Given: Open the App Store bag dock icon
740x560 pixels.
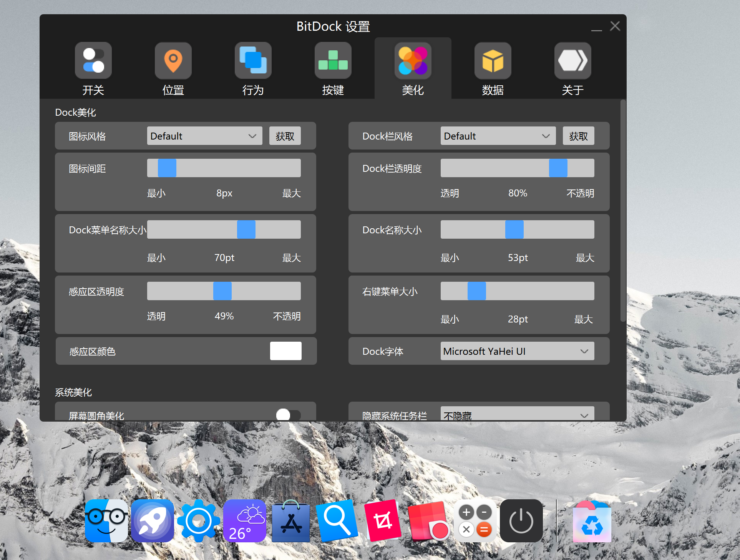Looking at the screenshot, I should click(x=291, y=521).
